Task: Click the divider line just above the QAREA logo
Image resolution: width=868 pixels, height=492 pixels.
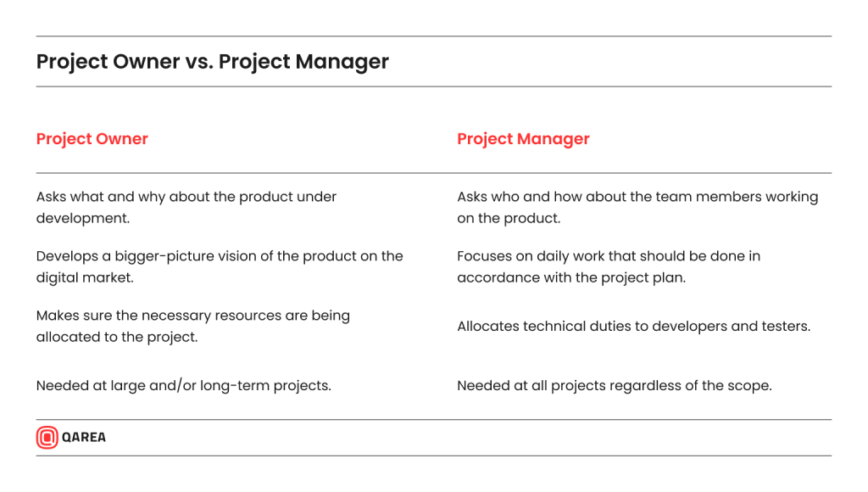Action: 433,420
